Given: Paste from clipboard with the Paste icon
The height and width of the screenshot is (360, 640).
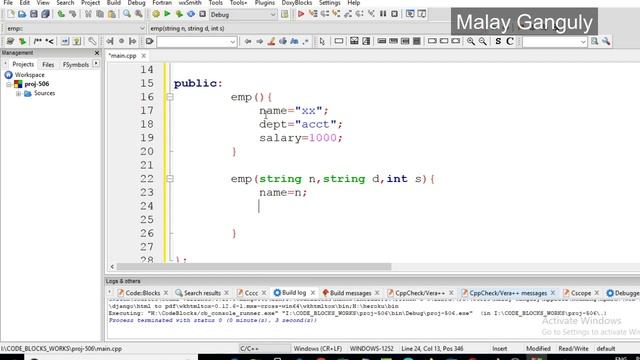Looking at the screenshot, I should tap(111, 14).
